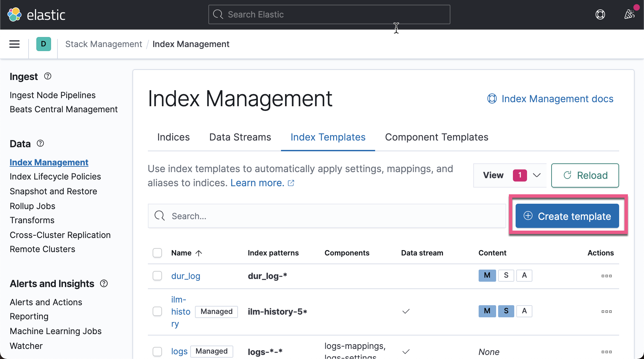The width and height of the screenshot is (644, 359).
Task: Expand the ilm-history-5 data stream chevron
Action: click(405, 311)
